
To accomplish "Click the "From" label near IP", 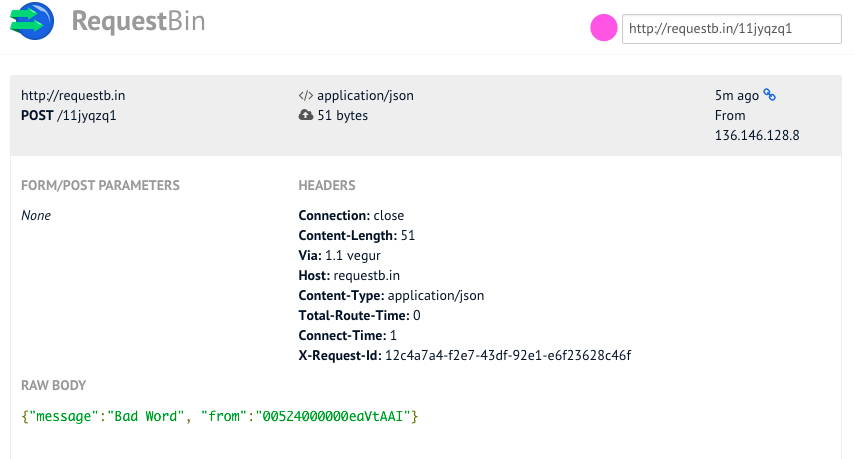I will pyautogui.click(x=730, y=116).
